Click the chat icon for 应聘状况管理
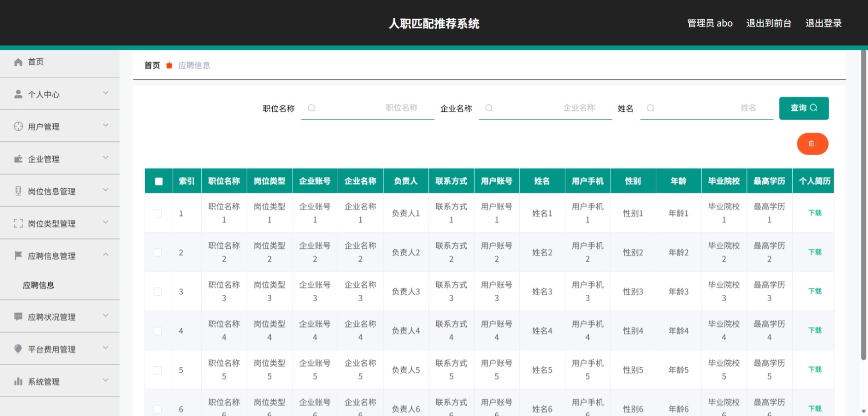This screenshot has height=416, width=868. click(x=18, y=316)
